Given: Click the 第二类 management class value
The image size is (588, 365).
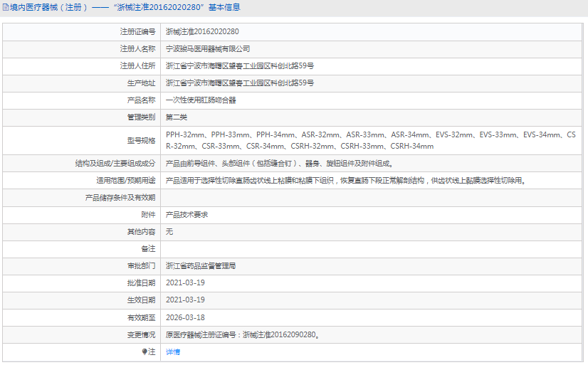Looking at the screenshot, I should (x=177, y=117).
